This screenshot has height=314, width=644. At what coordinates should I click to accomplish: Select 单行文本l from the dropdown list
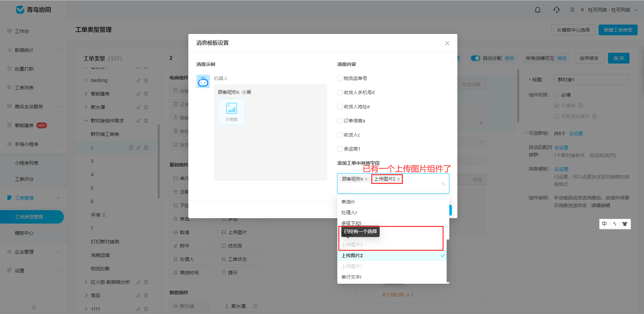[392, 277]
